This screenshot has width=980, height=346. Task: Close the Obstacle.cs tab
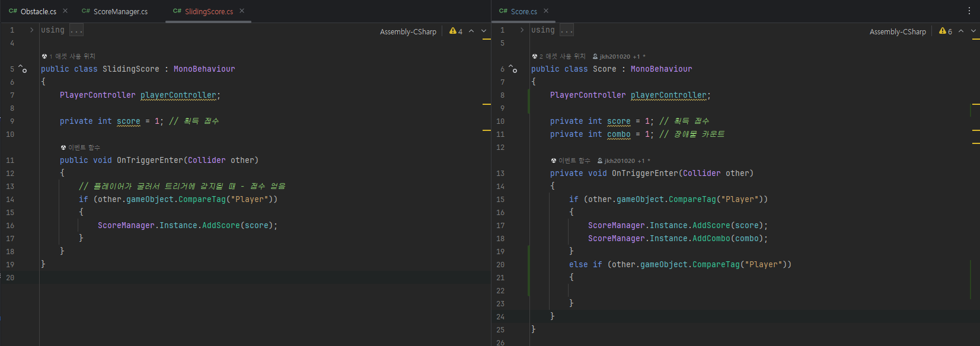(65, 11)
